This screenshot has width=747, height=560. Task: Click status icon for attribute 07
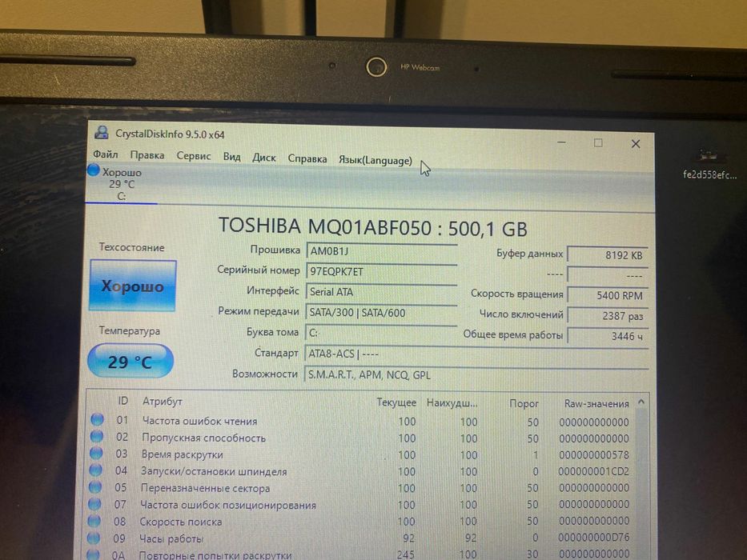94,504
